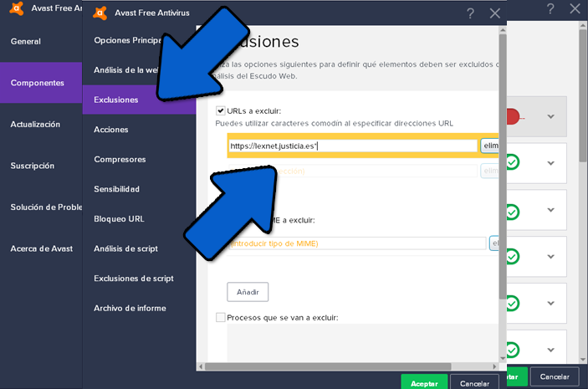Screen dimensions: 588x389
Task: Delete the MIME type entry
Action: (x=494, y=243)
